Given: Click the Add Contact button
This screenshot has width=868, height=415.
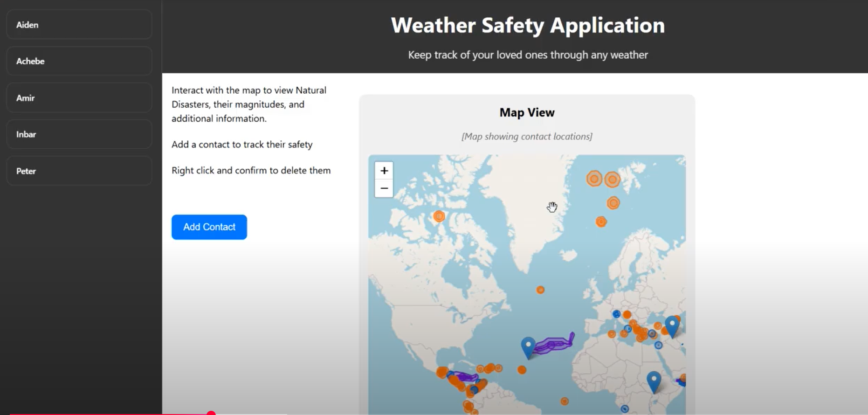Looking at the screenshot, I should (209, 227).
